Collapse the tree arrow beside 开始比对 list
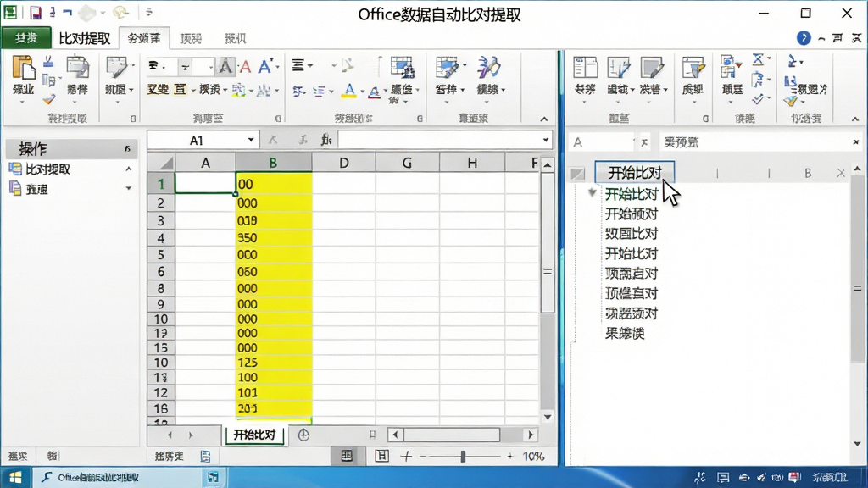Image resolution: width=868 pixels, height=488 pixels. pyautogui.click(x=592, y=192)
